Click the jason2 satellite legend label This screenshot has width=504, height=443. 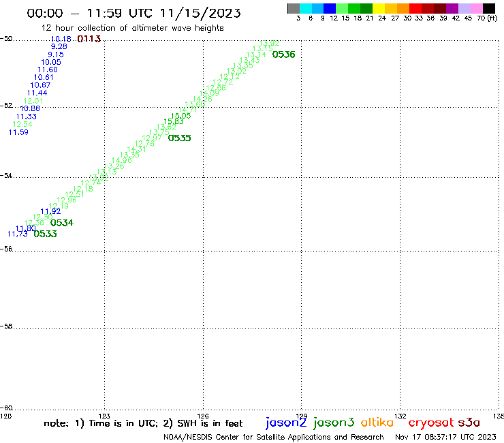click(x=286, y=423)
